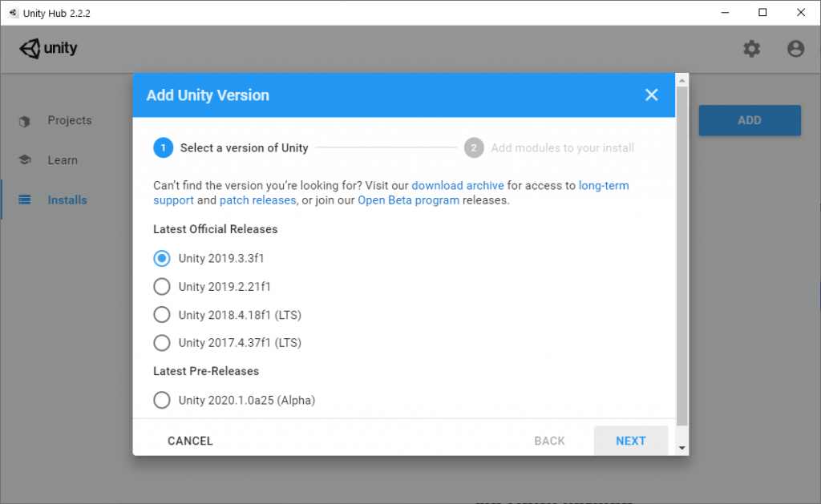821x504 pixels.
Task: Click step 1 circle indicator
Action: (163, 148)
